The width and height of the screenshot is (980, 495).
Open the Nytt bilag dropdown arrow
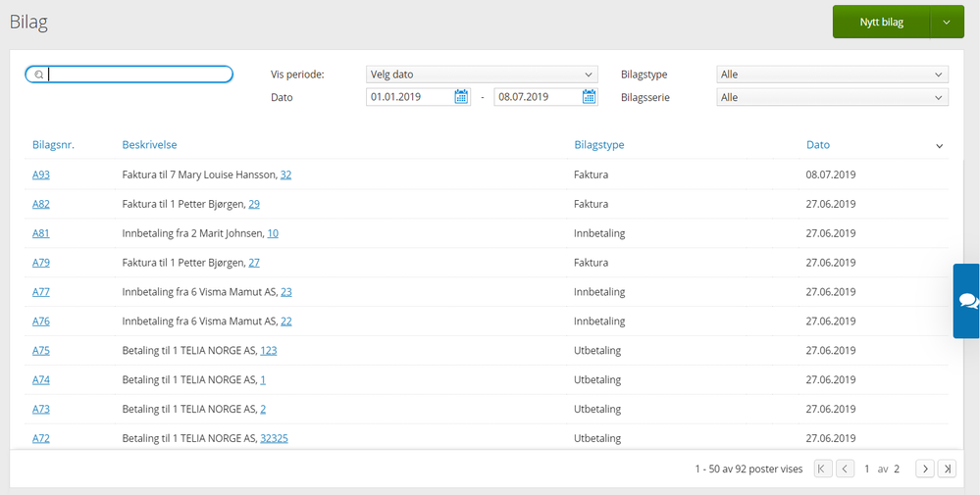coord(947,22)
